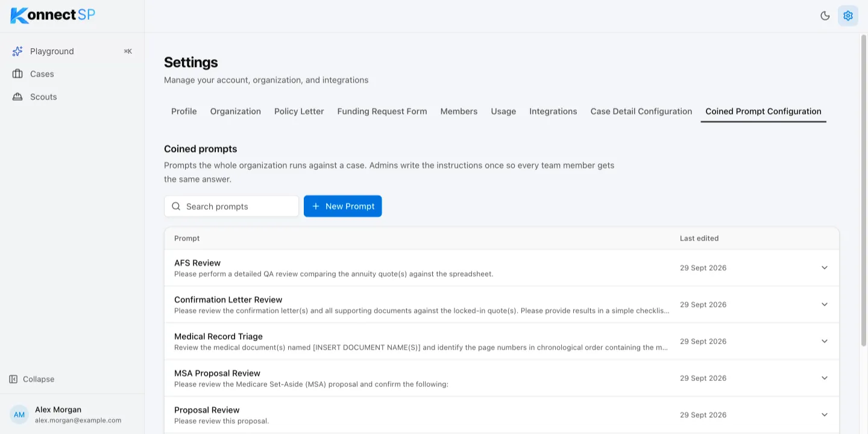The width and height of the screenshot is (868, 434).
Task: Click the Collapse sidebar label
Action: point(39,379)
